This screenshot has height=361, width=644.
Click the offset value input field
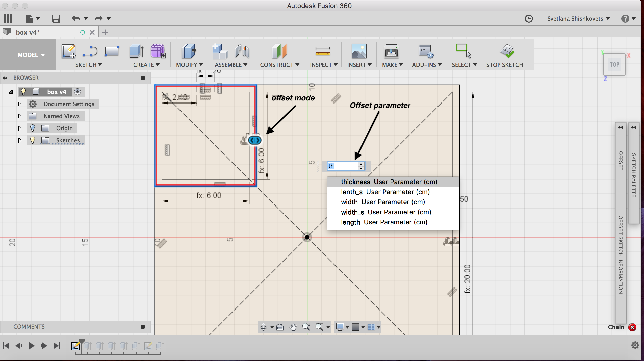point(342,166)
